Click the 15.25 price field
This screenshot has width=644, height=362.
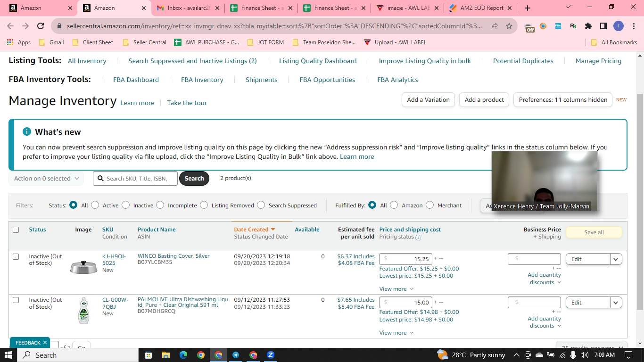point(406,259)
